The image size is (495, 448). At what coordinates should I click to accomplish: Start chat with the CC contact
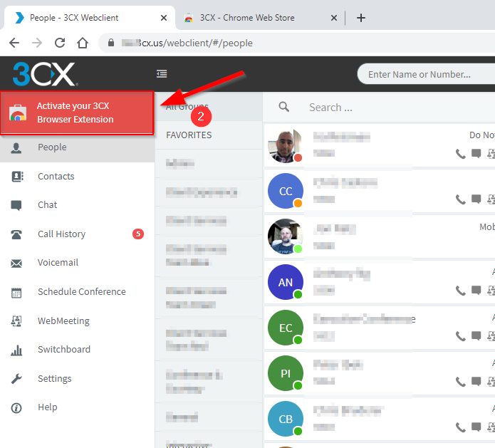(476, 199)
